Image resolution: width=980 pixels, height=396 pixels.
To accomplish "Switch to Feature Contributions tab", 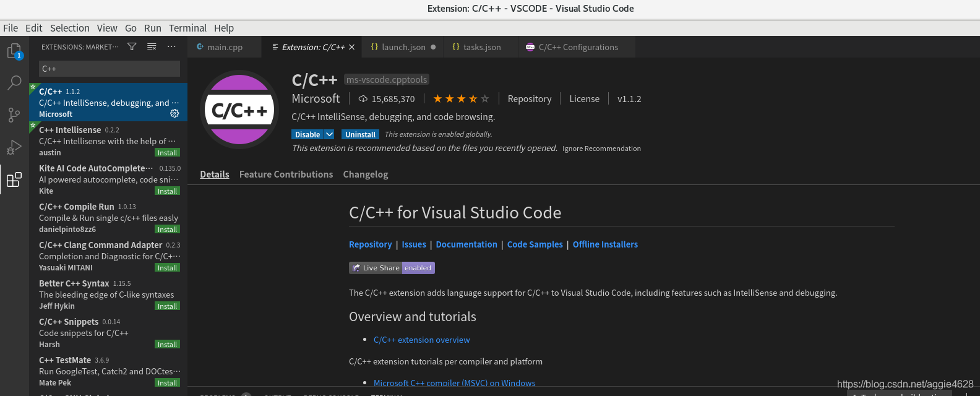I will pyautogui.click(x=286, y=174).
